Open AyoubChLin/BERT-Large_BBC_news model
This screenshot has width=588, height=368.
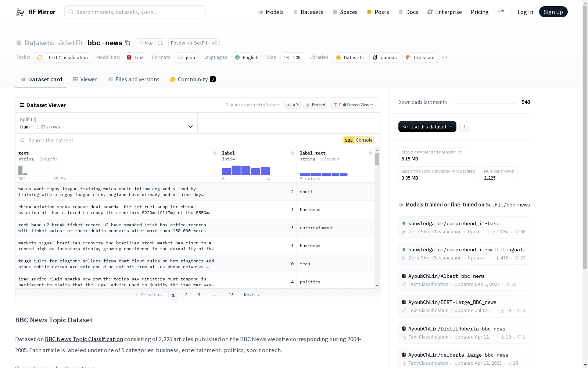(464, 306)
